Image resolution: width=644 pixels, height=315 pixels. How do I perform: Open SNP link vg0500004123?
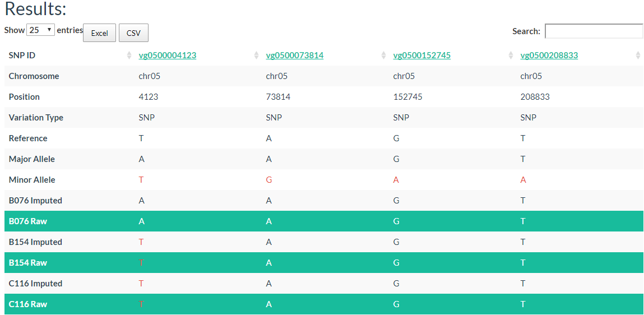[167, 55]
